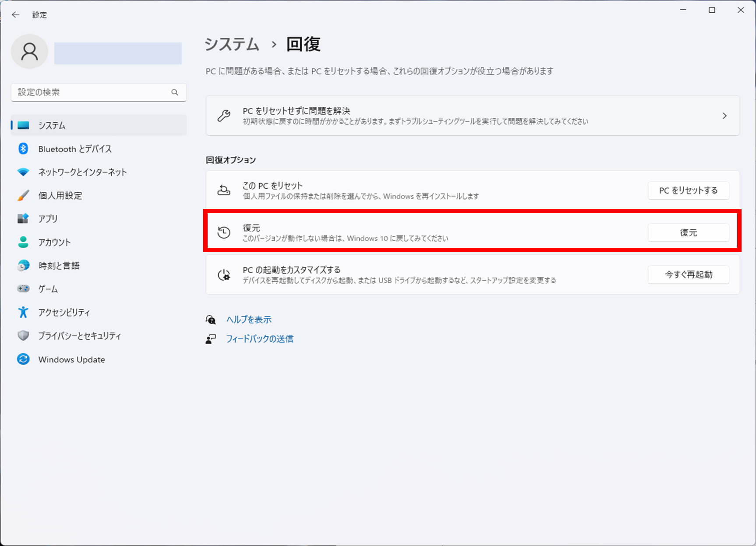Click the network Wi-Fi icon in sidebar
This screenshot has width=756, height=546.
pyautogui.click(x=23, y=172)
